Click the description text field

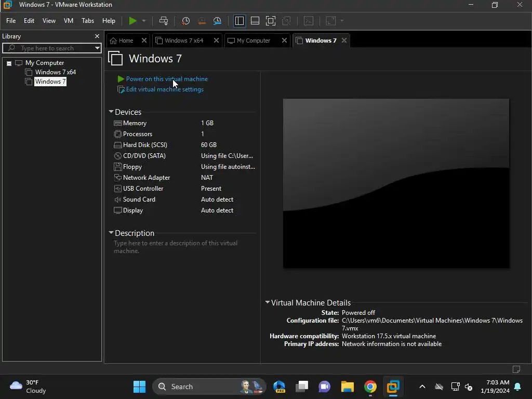click(x=184, y=247)
